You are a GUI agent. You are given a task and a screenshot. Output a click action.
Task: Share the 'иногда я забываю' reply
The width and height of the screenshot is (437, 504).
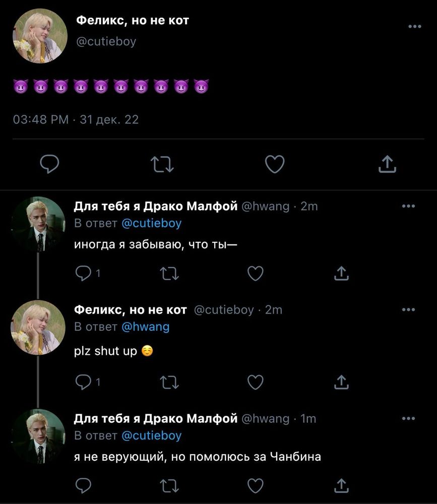pos(342,273)
